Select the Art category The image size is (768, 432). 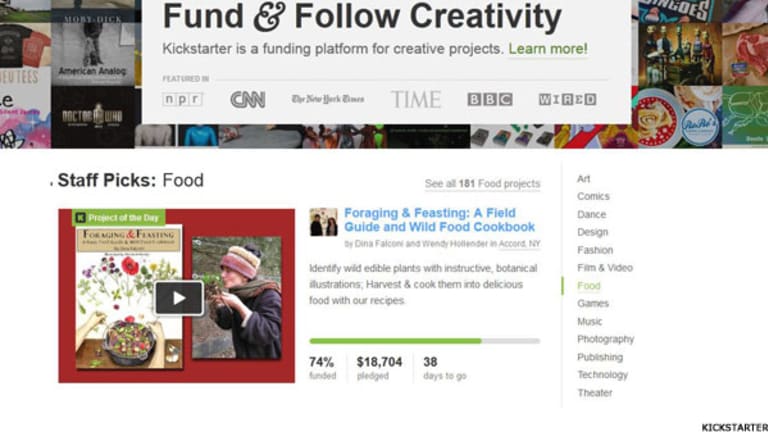coord(583,179)
